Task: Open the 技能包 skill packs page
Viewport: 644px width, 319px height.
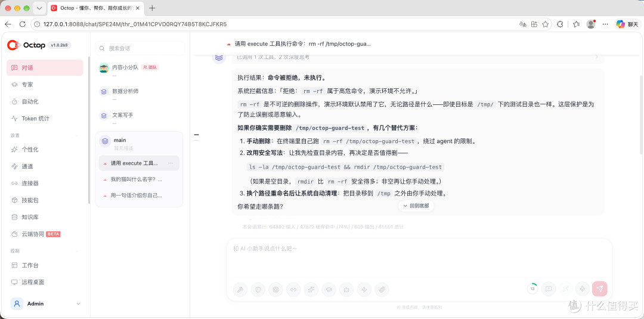Action: pyautogui.click(x=45, y=200)
